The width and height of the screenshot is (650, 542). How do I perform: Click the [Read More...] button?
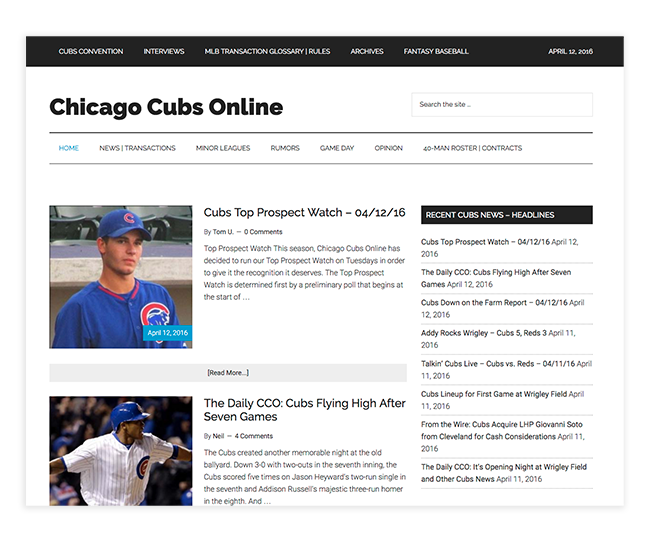228,373
